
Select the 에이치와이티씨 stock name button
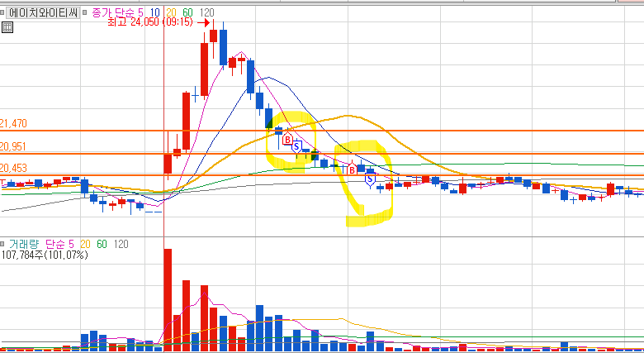44,12
